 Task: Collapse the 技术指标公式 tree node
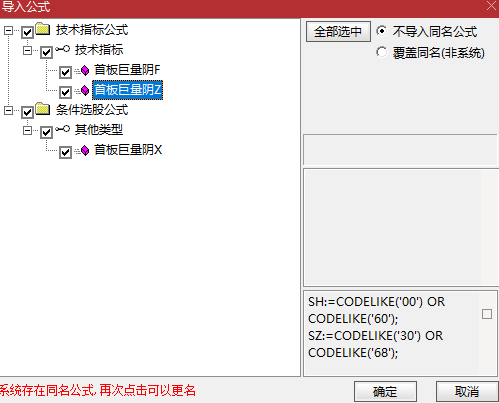(x=8, y=31)
